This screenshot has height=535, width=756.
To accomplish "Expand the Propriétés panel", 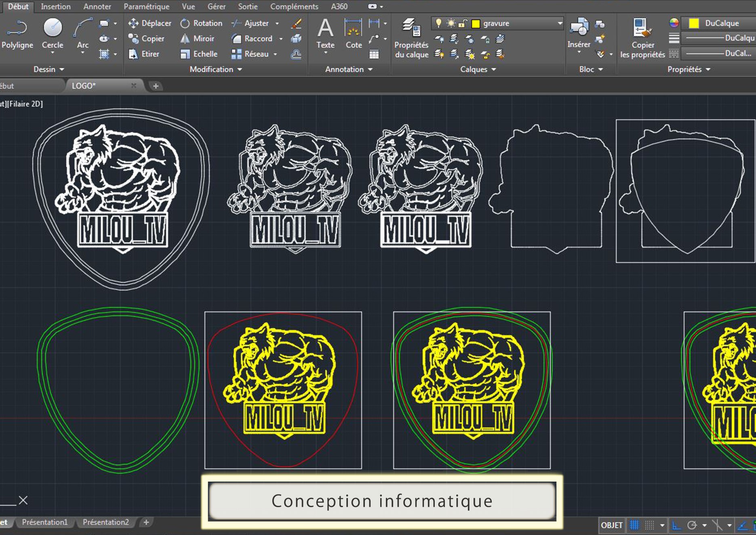I will (x=689, y=69).
